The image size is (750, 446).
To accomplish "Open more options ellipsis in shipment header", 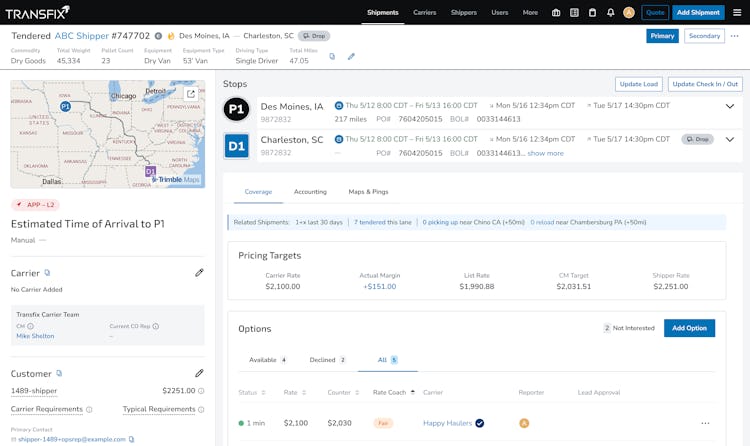I will tap(735, 36).
